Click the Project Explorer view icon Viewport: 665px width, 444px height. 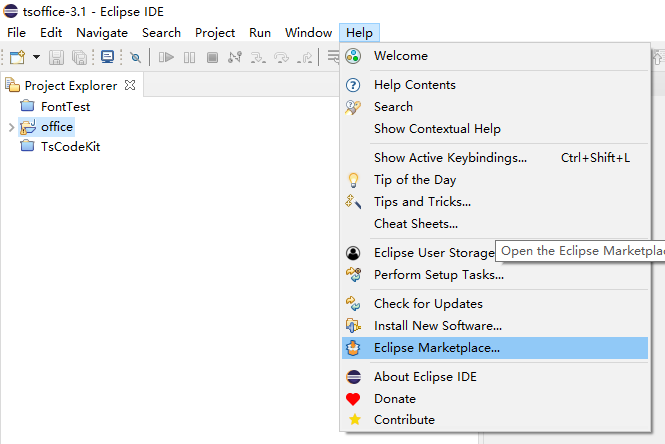click(x=12, y=85)
